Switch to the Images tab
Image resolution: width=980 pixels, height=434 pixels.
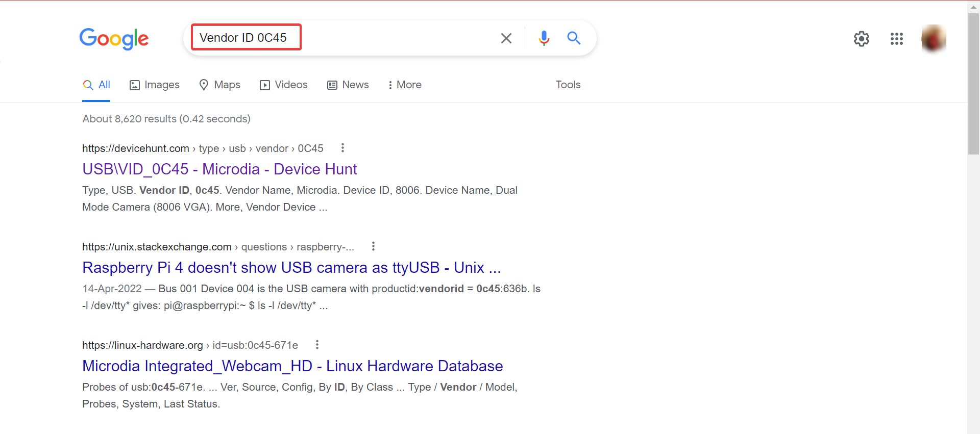click(155, 85)
